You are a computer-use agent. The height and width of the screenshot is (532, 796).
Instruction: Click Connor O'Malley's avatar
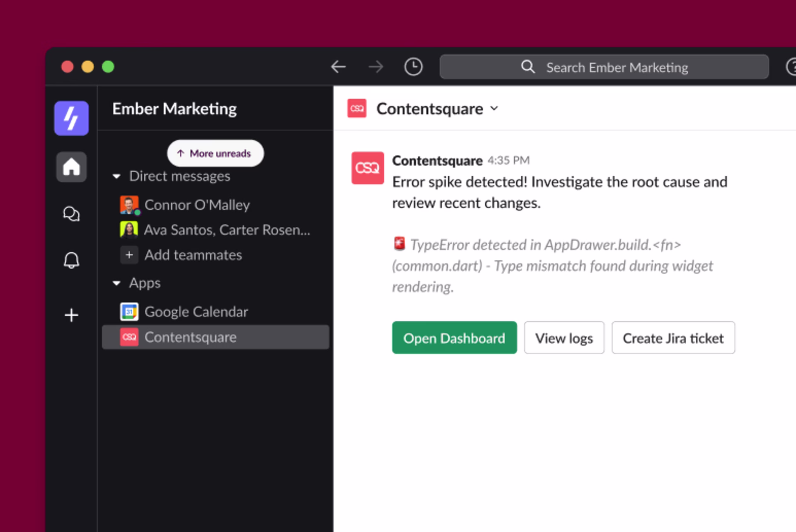(x=129, y=205)
